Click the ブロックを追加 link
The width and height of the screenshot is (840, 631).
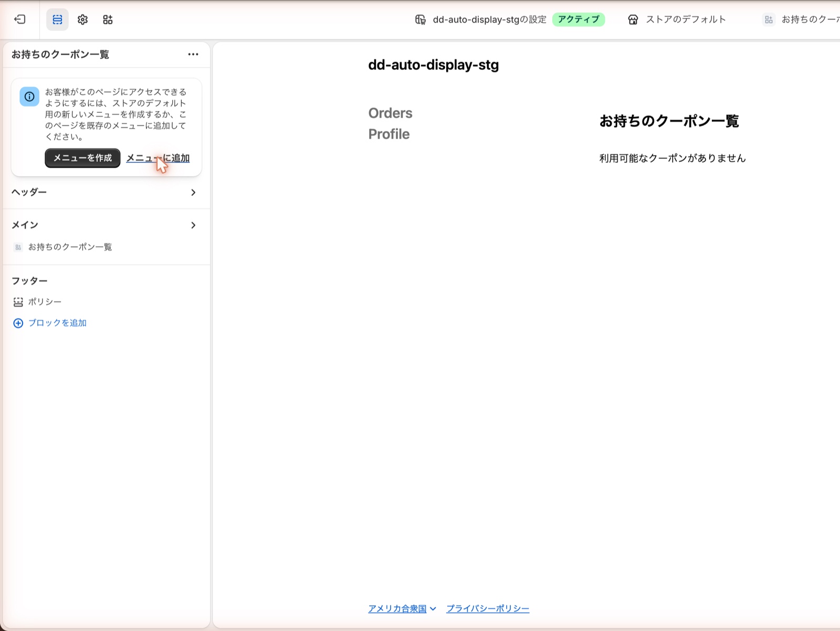pyautogui.click(x=57, y=323)
